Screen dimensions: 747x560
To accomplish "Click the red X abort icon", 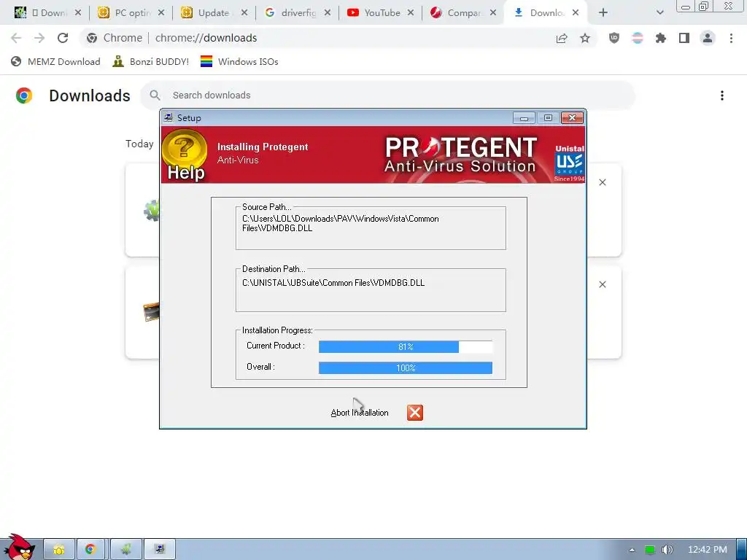I will click(x=415, y=413).
